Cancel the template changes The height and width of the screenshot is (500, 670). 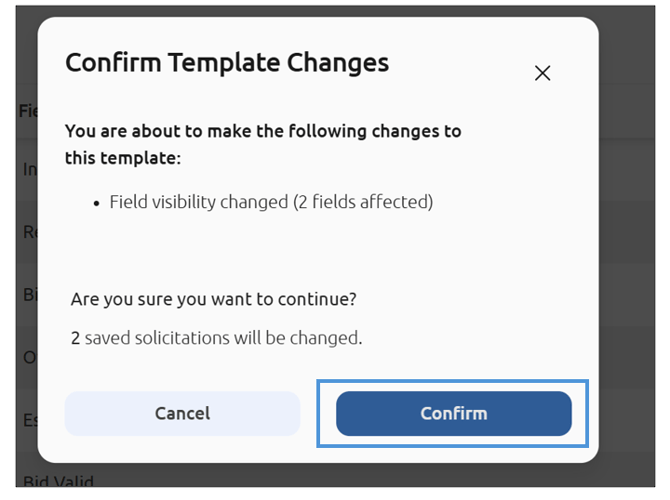coord(182,413)
